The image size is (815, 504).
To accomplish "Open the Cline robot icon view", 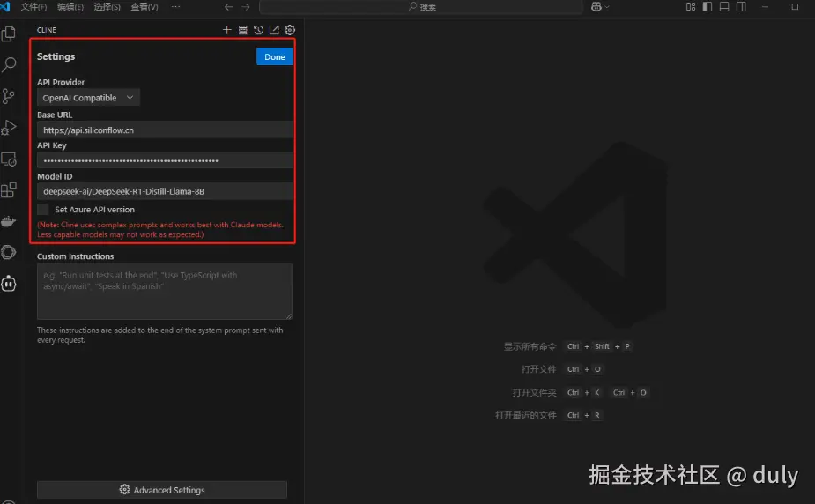I will 9,284.
